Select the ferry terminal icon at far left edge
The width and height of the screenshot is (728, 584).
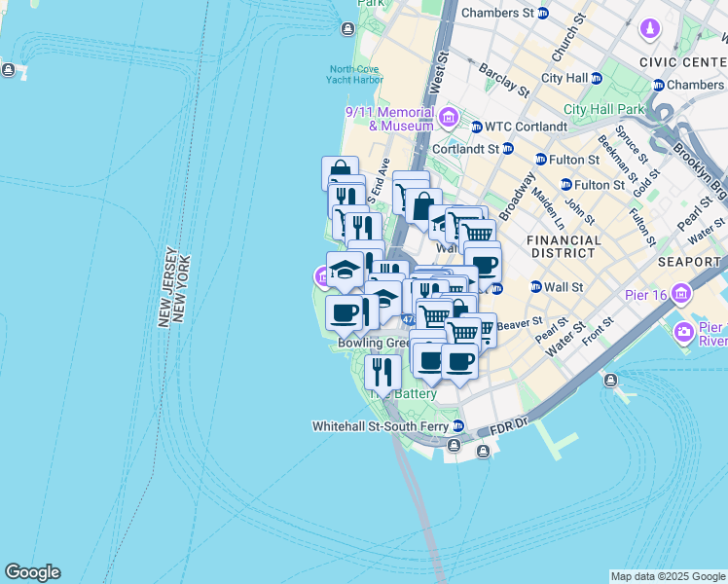click(x=9, y=70)
